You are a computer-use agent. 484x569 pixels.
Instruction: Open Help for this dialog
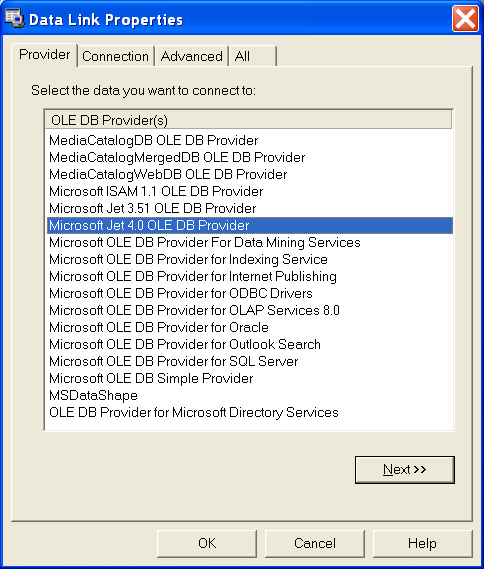pyautogui.click(x=422, y=543)
